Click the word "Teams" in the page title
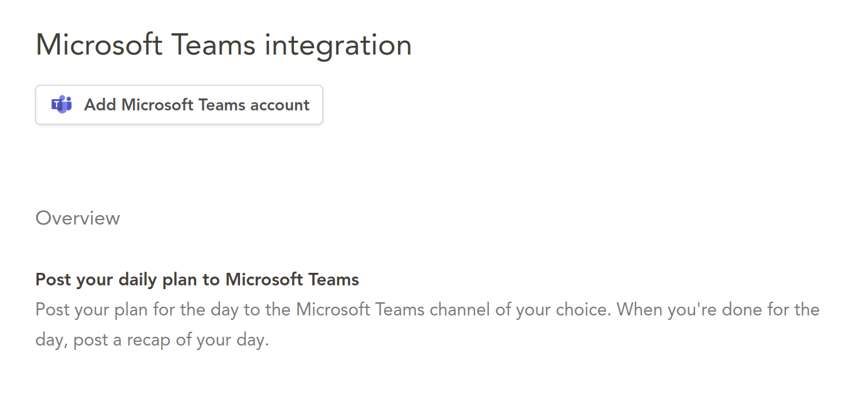Image resolution: width=868 pixels, height=397 pixels. coord(213,46)
